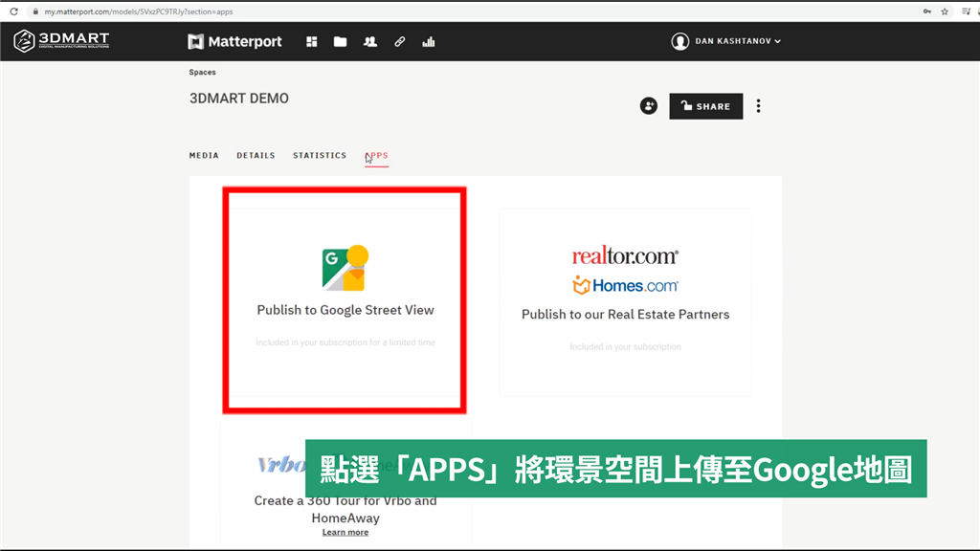This screenshot has width=980, height=551.
Task: Open the statistics bar chart icon
Action: 428,42
